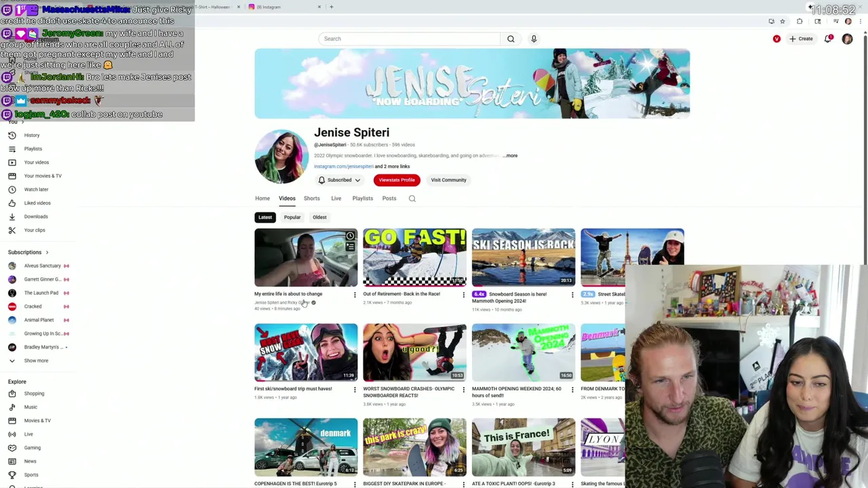The image size is (868, 488).
Task: Expand the Subscriptions section chevron
Action: pyautogui.click(x=47, y=252)
